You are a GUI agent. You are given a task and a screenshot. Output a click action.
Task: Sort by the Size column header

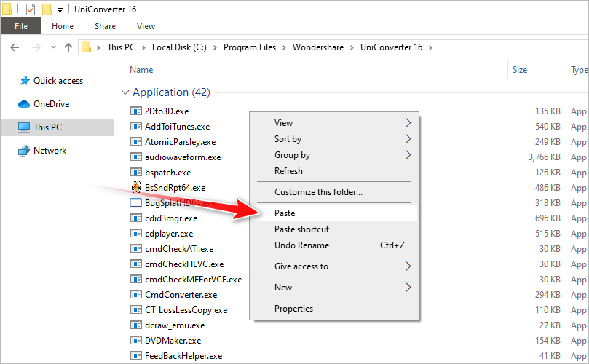520,70
